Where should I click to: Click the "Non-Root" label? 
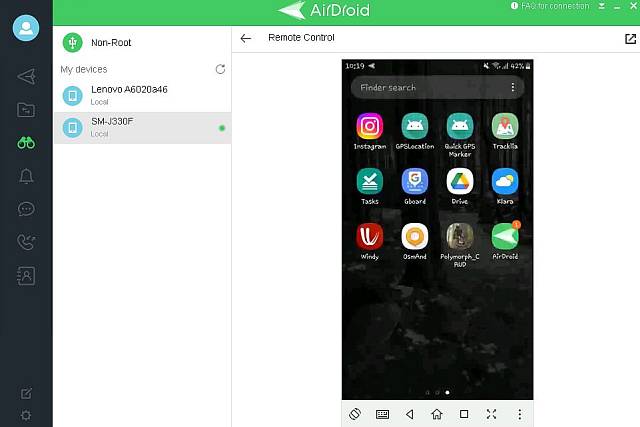coord(111,42)
